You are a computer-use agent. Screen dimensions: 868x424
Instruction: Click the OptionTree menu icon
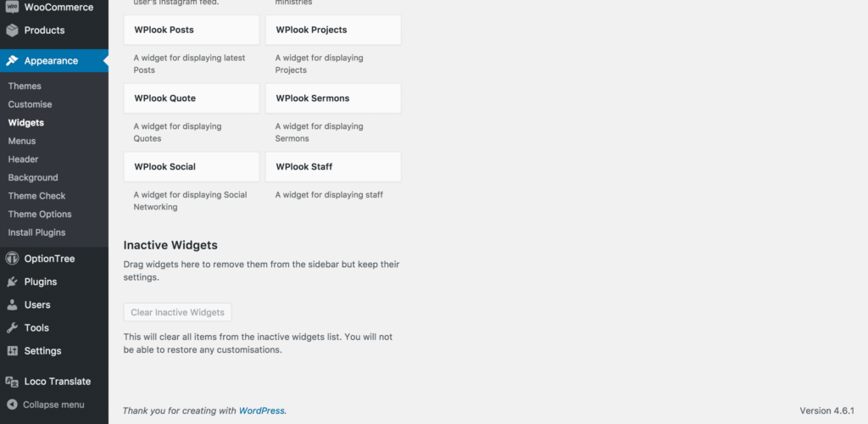(x=12, y=259)
